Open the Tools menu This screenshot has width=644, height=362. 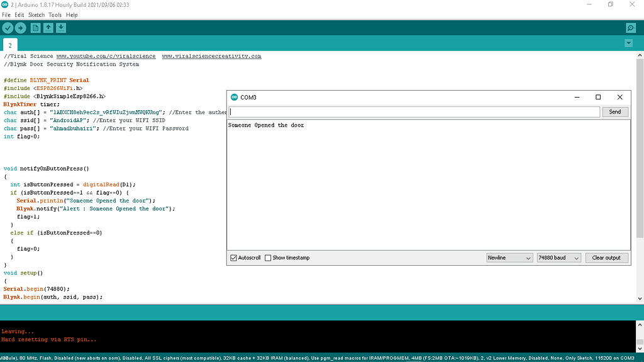click(55, 14)
